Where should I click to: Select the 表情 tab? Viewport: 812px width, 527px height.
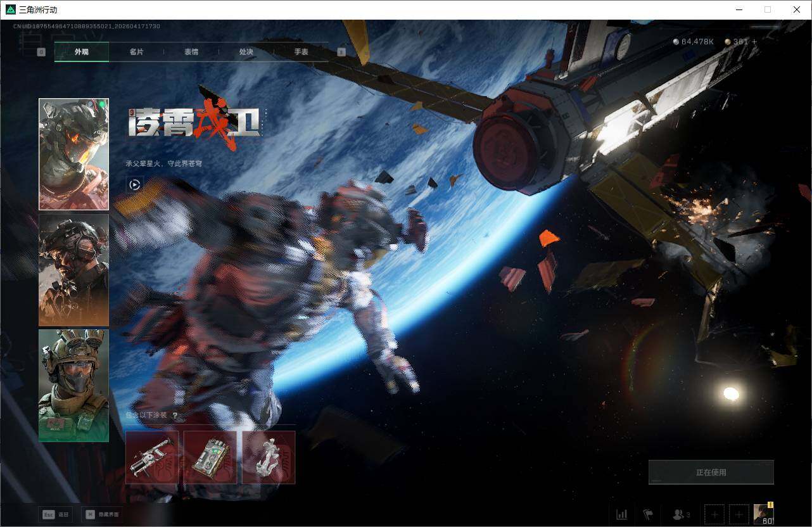pos(191,52)
